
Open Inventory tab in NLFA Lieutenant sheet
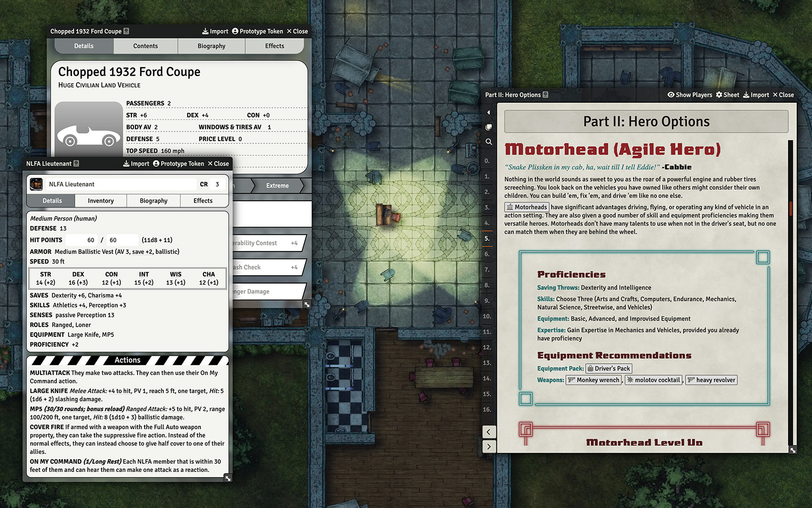[101, 201]
